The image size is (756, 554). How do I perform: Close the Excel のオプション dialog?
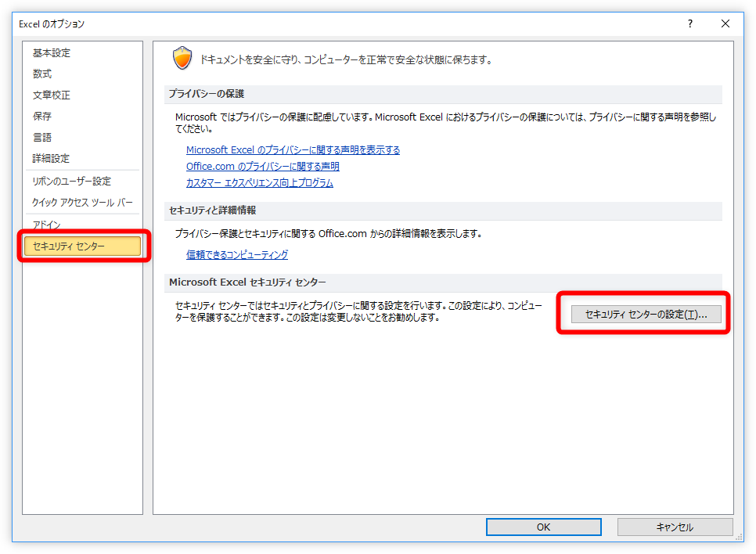click(x=725, y=24)
